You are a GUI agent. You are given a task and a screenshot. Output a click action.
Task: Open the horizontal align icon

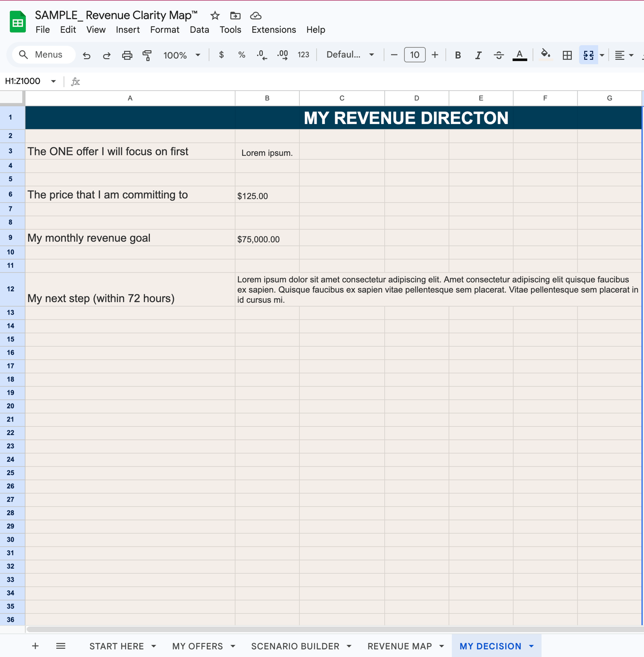click(x=620, y=55)
